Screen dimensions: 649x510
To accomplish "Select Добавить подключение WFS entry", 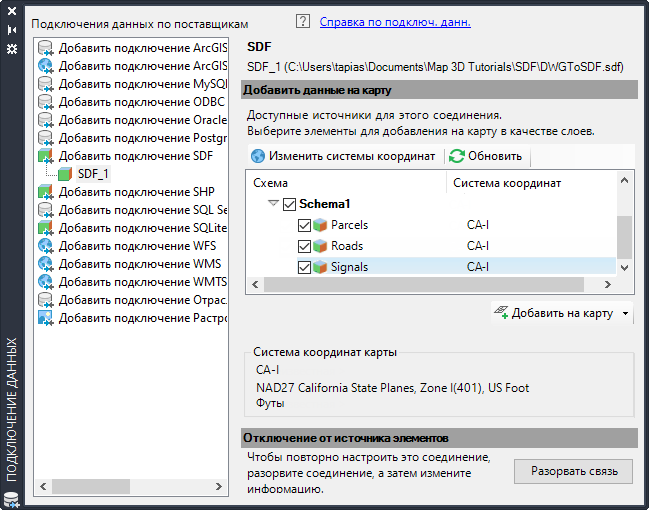I will [x=136, y=246].
